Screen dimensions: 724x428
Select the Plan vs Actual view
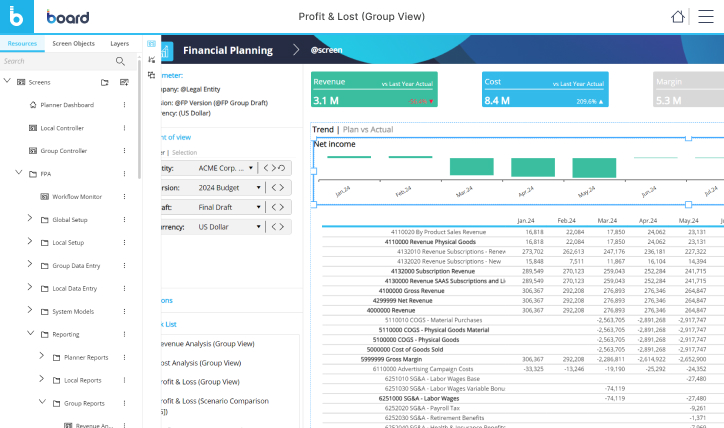coord(368,129)
